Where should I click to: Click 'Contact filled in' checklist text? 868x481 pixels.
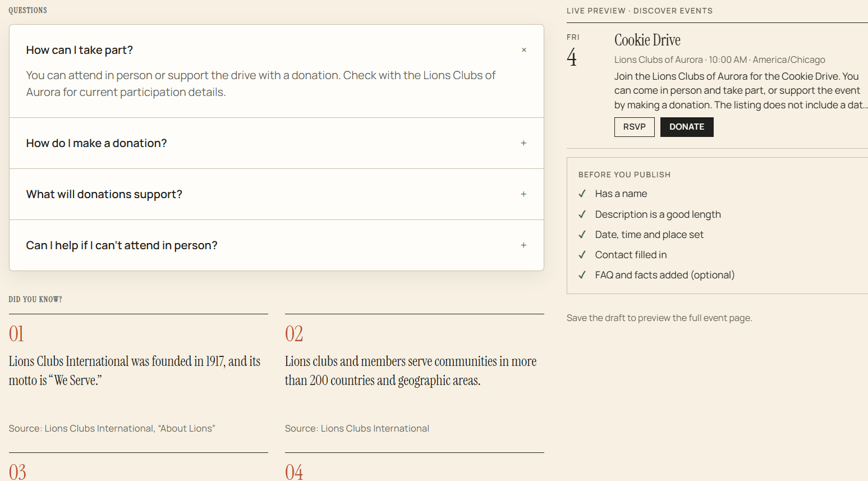[631, 255]
